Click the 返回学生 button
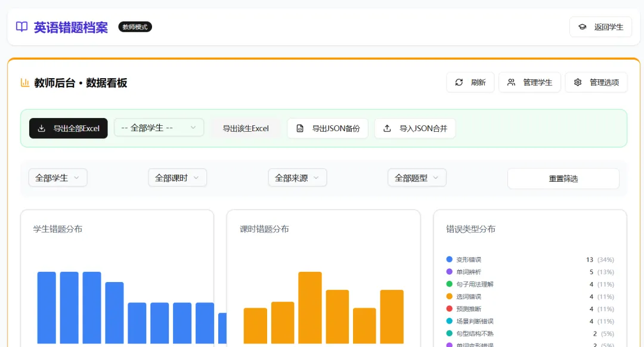The height and width of the screenshot is (347, 644). click(600, 26)
